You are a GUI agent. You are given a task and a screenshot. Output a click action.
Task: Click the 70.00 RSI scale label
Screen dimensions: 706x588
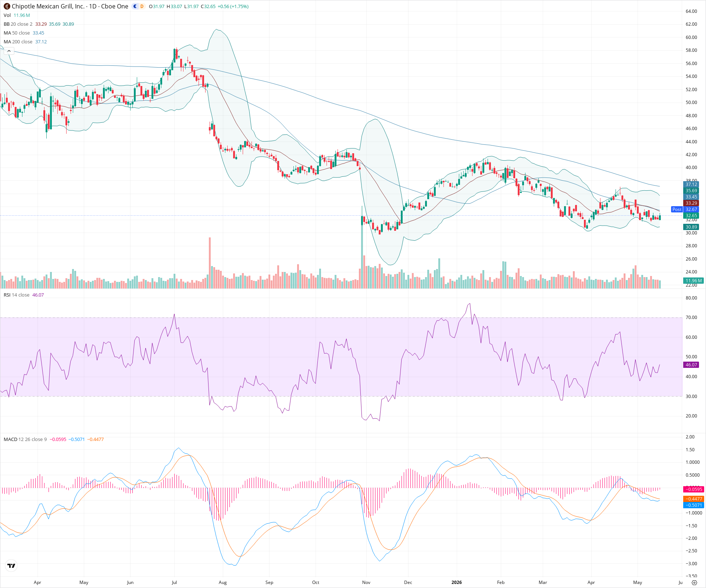pyautogui.click(x=691, y=318)
